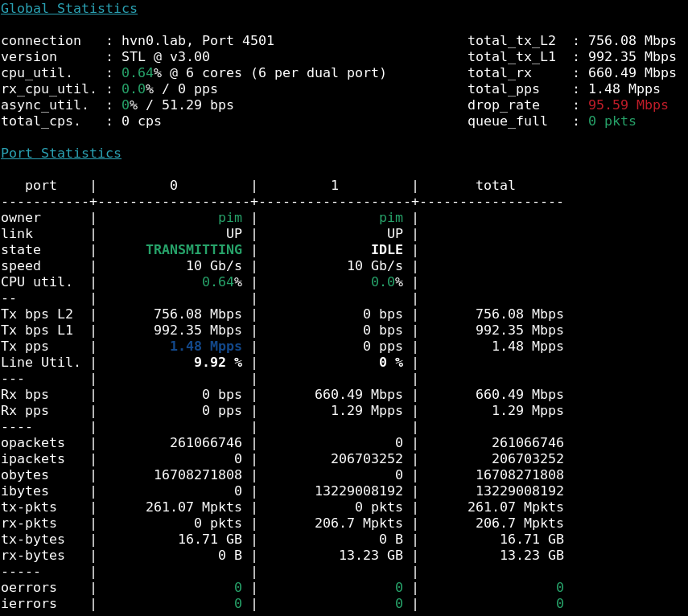Click the Port Statistics heading

(x=60, y=154)
